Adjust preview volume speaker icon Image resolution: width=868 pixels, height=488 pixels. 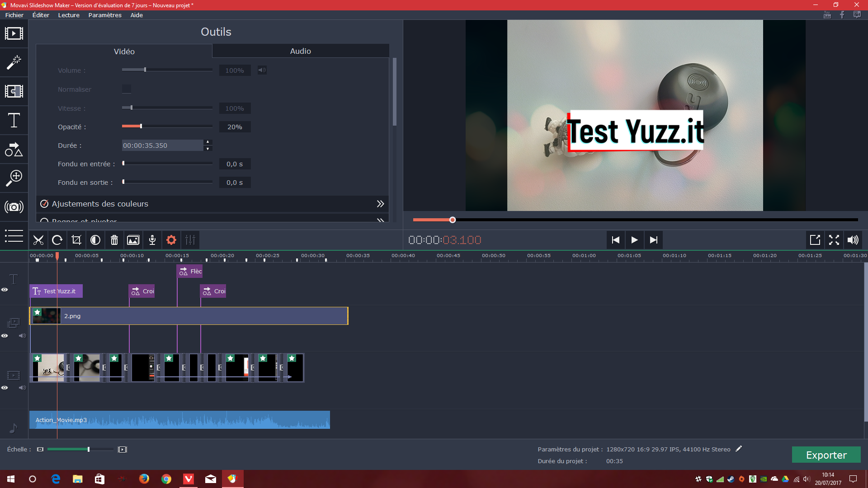853,240
